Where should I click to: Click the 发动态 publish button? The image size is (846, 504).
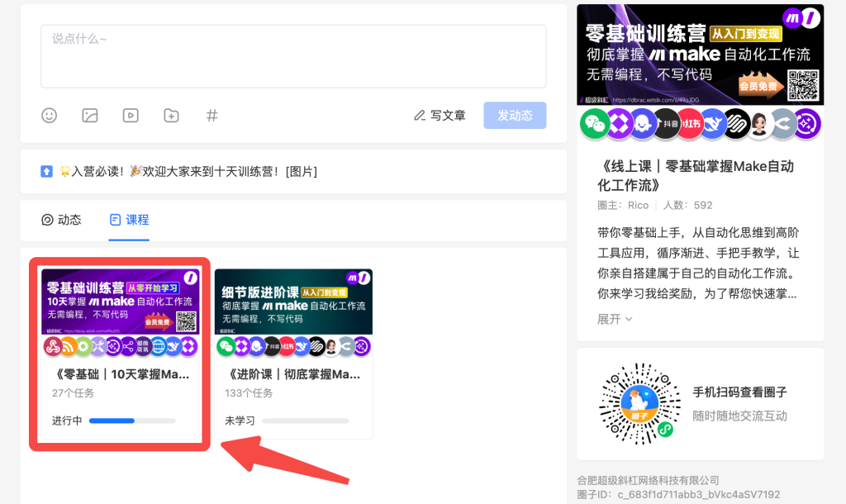click(x=514, y=116)
